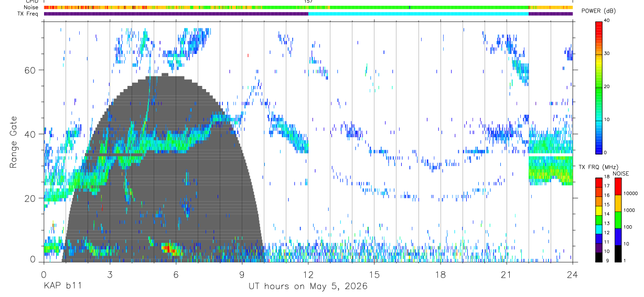Click the "15" hour tick on the UT axis
This screenshot has width=644, height=297.
[374, 274]
